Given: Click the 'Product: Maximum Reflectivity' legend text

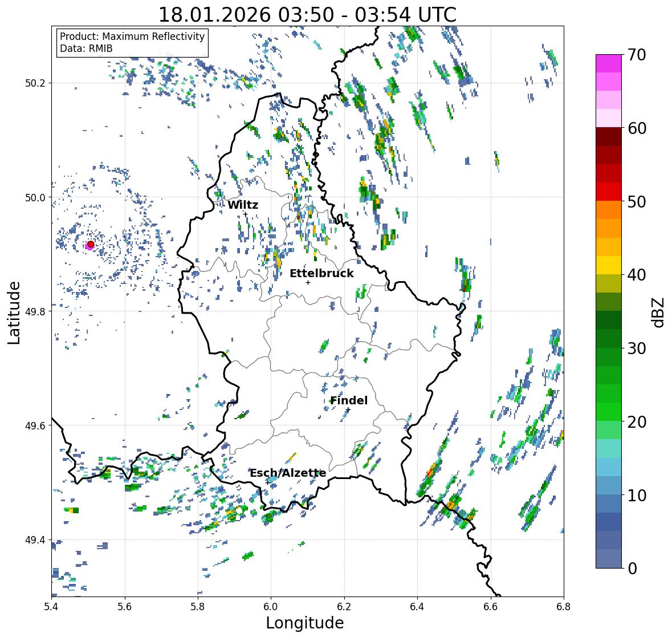Looking at the screenshot, I should tap(132, 36).
